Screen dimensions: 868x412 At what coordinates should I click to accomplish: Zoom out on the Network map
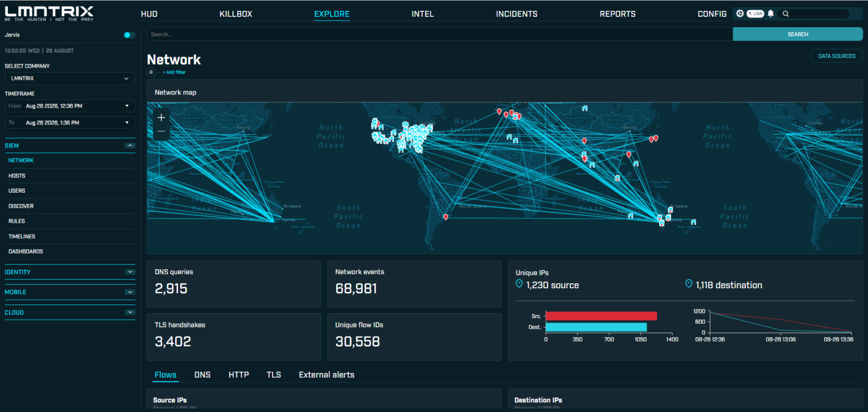coord(161,131)
